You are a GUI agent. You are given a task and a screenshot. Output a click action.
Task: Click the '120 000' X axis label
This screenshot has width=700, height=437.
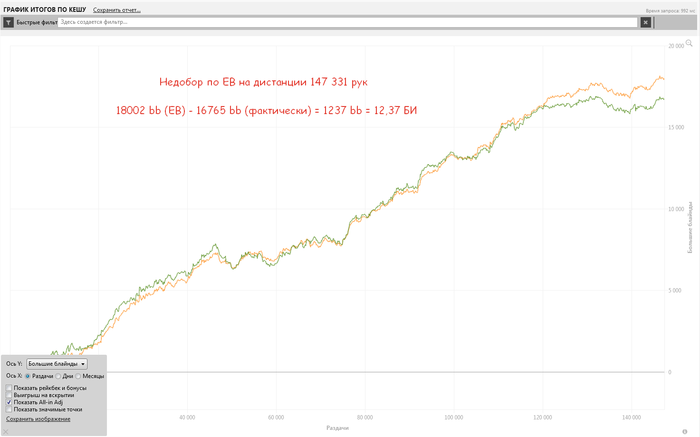[x=542, y=418]
